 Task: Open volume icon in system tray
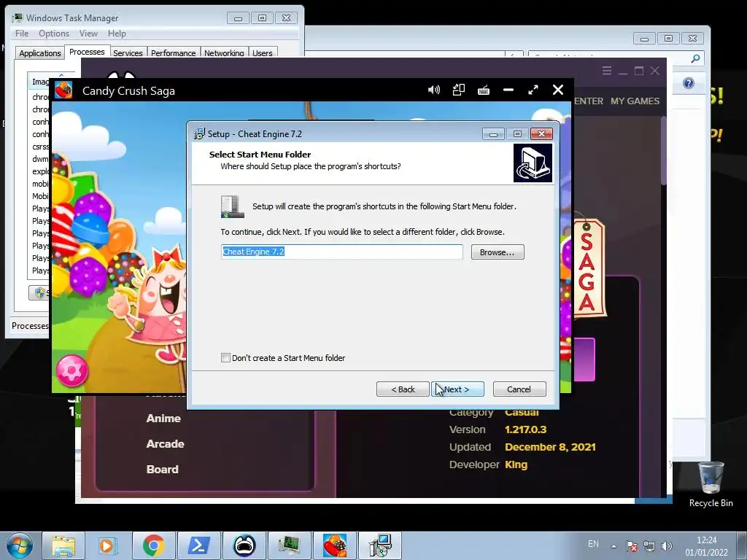pyautogui.click(x=667, y=546)
